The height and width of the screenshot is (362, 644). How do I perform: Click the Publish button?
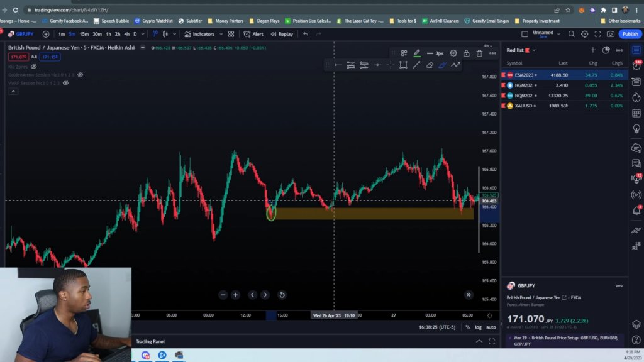click(630, 34)
